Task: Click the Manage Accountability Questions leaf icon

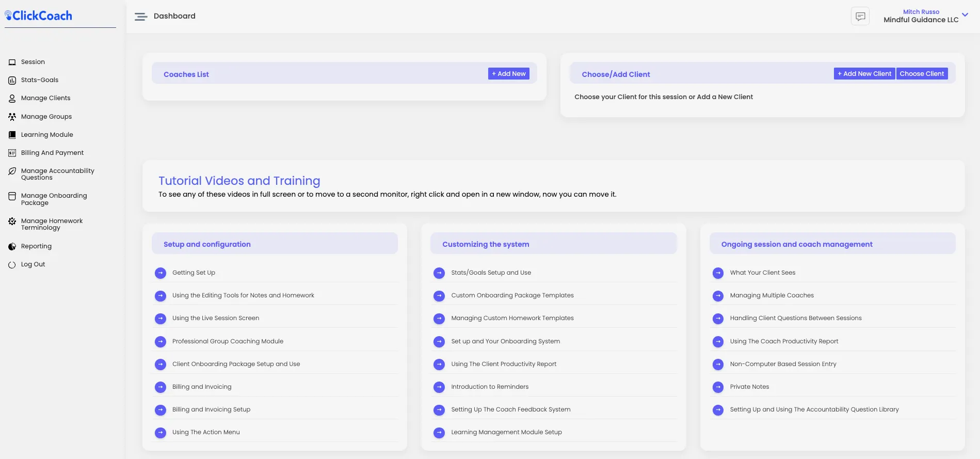Action: [12, 171]
